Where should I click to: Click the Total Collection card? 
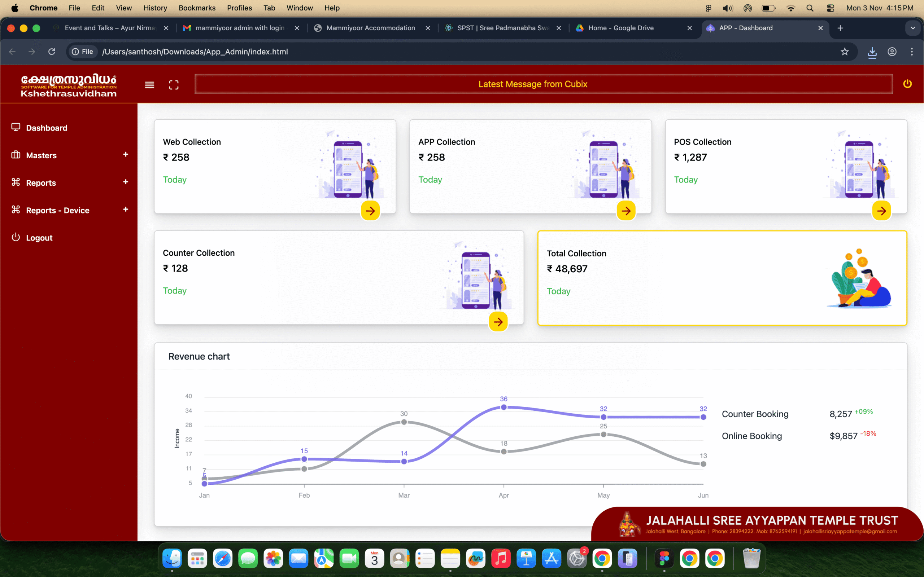[x=722, y=278]
